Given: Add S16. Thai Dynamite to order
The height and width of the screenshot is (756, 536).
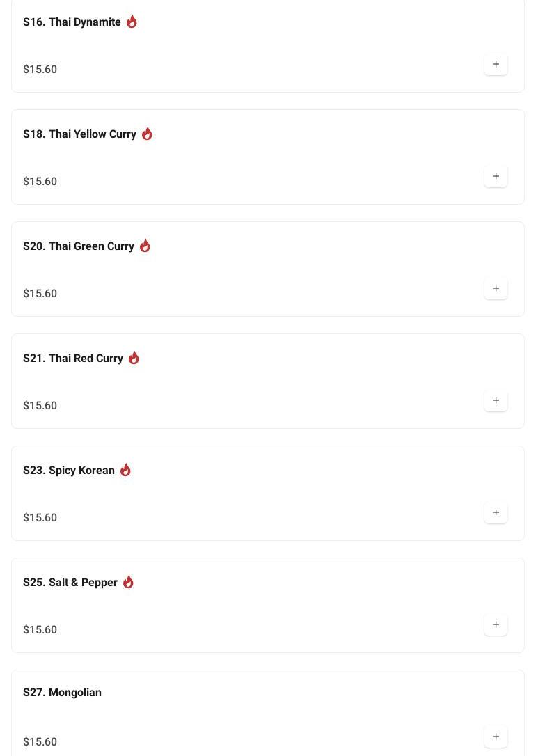Looking at the screenshot, I should pyautogui.click(x=496, y=64).
